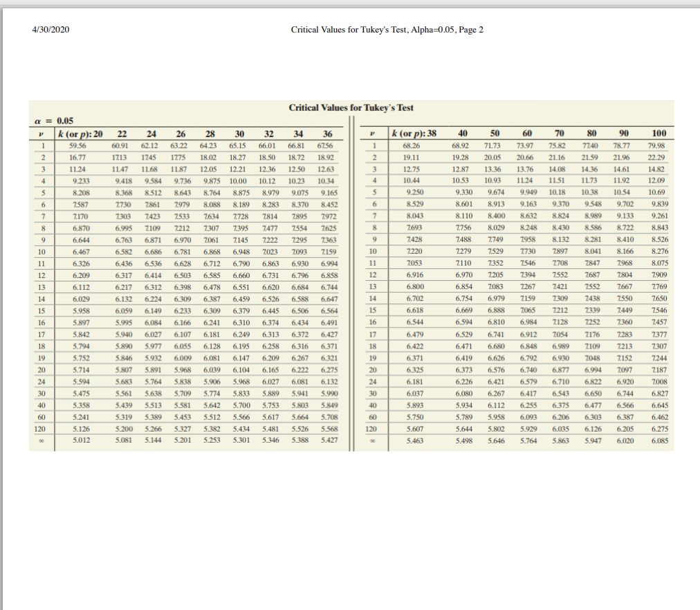Screen dimensions: 700x610
Task: Select the cell 63.22
Action: click(179, 146)
